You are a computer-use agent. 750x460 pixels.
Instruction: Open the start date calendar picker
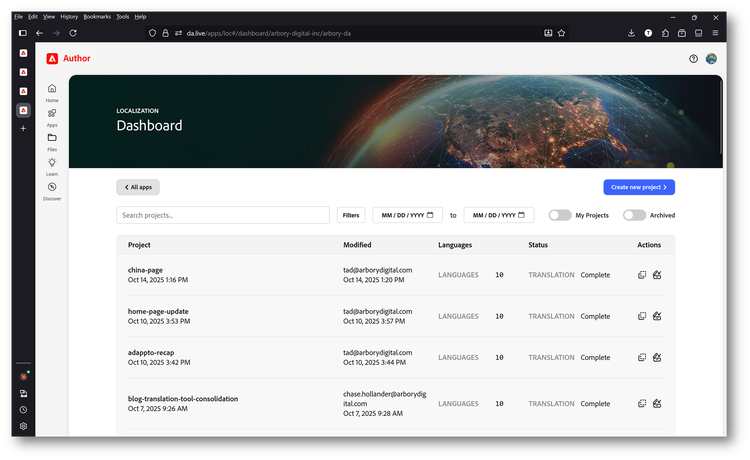430,215
